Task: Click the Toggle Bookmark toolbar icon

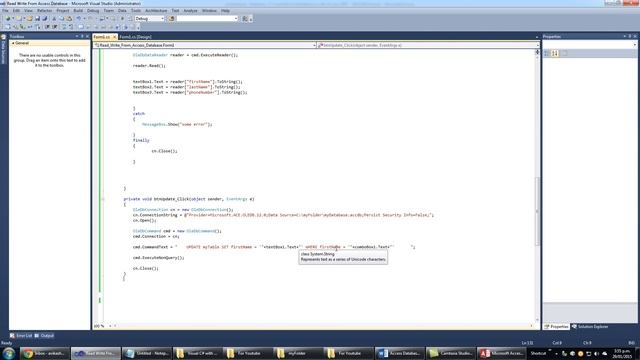Action: coord(81,27)
